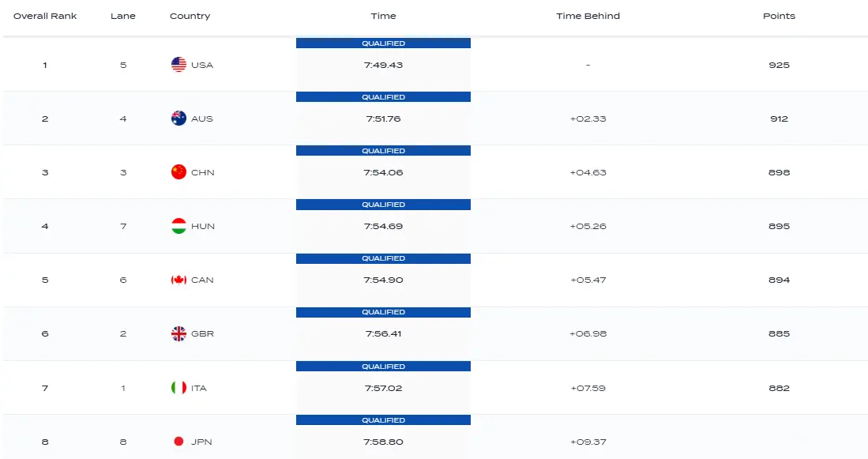Click the Australia flag icon

tap(178, 119)
